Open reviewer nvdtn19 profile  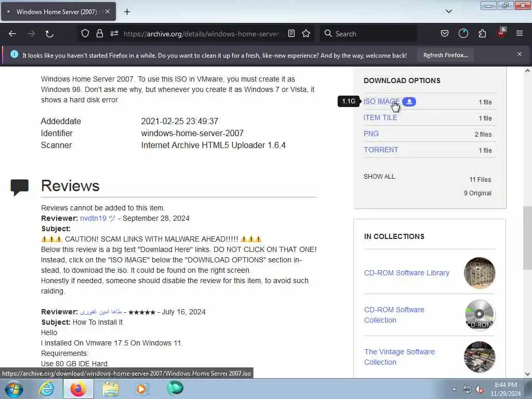tap(97, 218)
